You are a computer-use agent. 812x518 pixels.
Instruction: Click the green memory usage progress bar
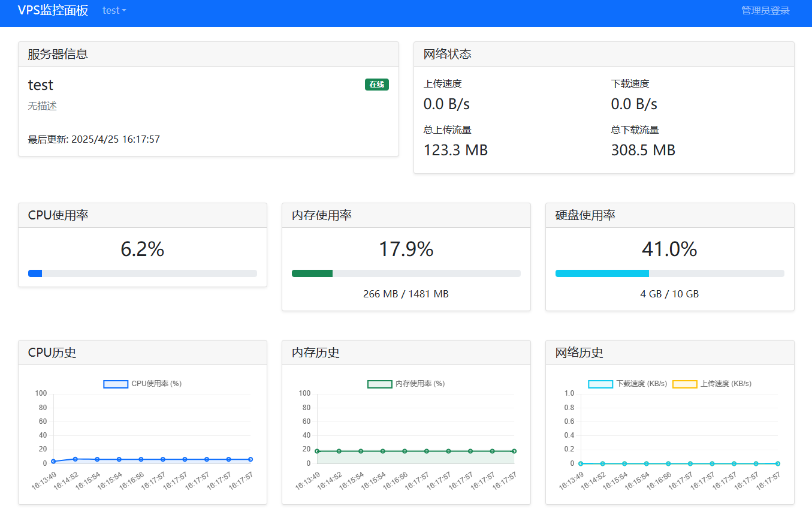tap(312, 273)
